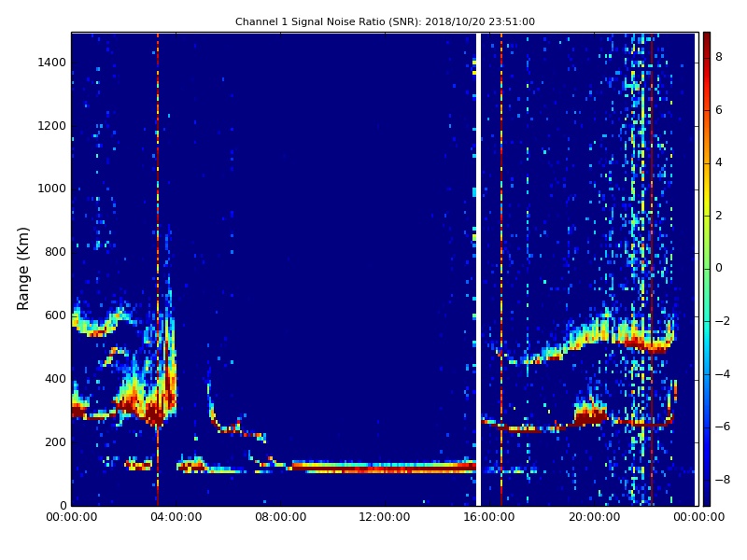Click the plot title Channel 1 Signal Noise Ratio
Viewport: 747px width, 560px height.
tap(385, 21)
